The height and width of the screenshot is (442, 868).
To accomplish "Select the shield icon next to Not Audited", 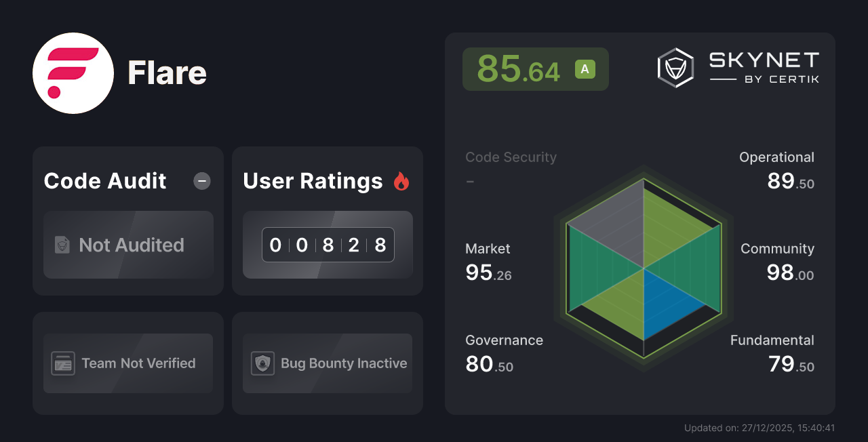I will tap(62, 245).
